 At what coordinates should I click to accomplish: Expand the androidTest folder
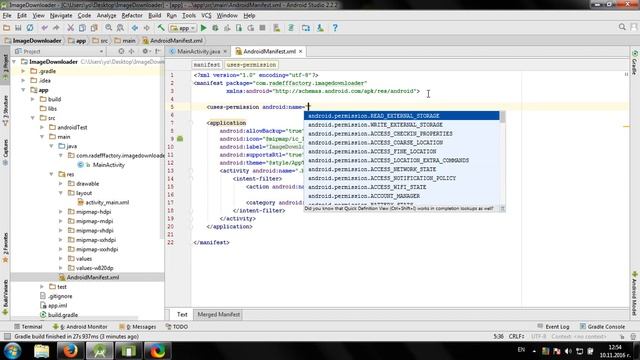click(42, 127)
